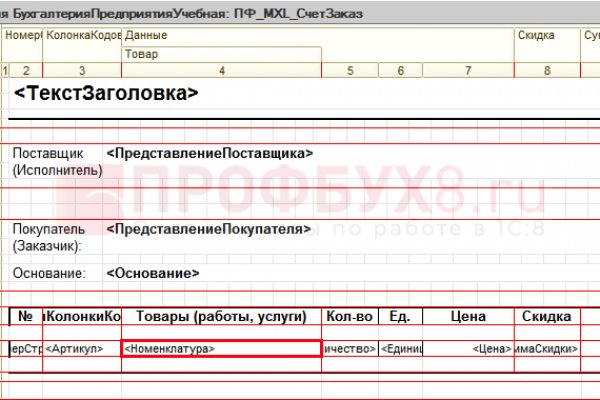This screenshot has height=400, width=600.
Task: Select the <Номенклатура> cell
Action: coord(220,349)
